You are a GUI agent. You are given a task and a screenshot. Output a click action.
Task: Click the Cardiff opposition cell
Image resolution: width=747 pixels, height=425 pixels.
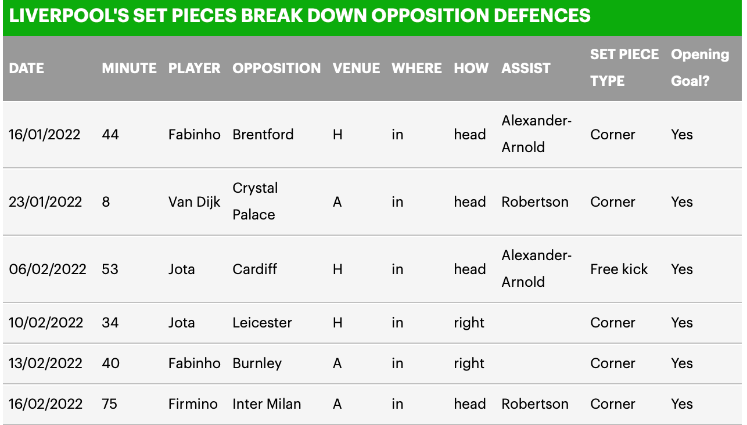tap(255, 269)
